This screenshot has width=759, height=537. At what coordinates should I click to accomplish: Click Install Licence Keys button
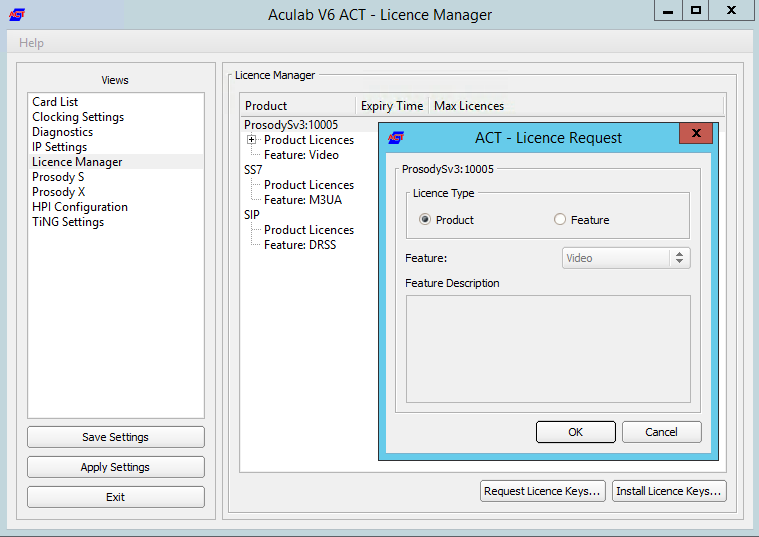tap(669, 491)
